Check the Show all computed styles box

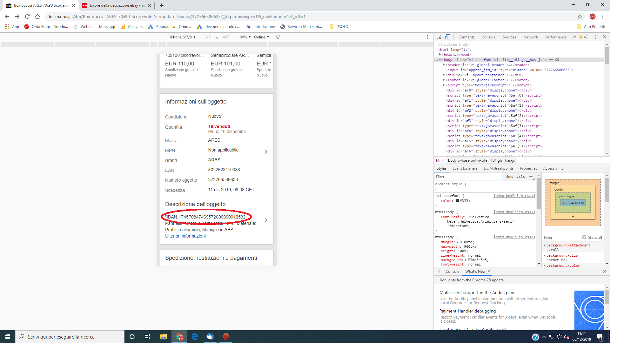(x=584, y=237)
